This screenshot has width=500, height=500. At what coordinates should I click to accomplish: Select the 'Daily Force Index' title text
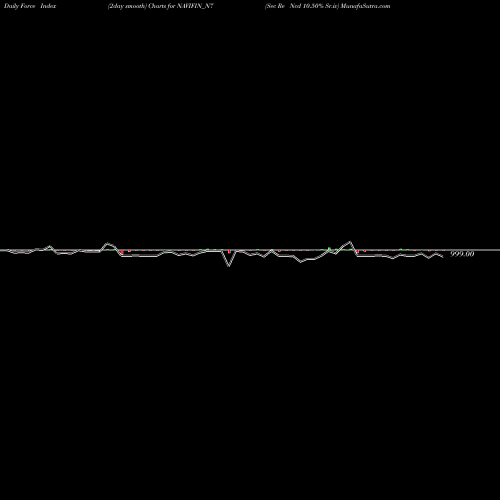(x=30, y=6)
